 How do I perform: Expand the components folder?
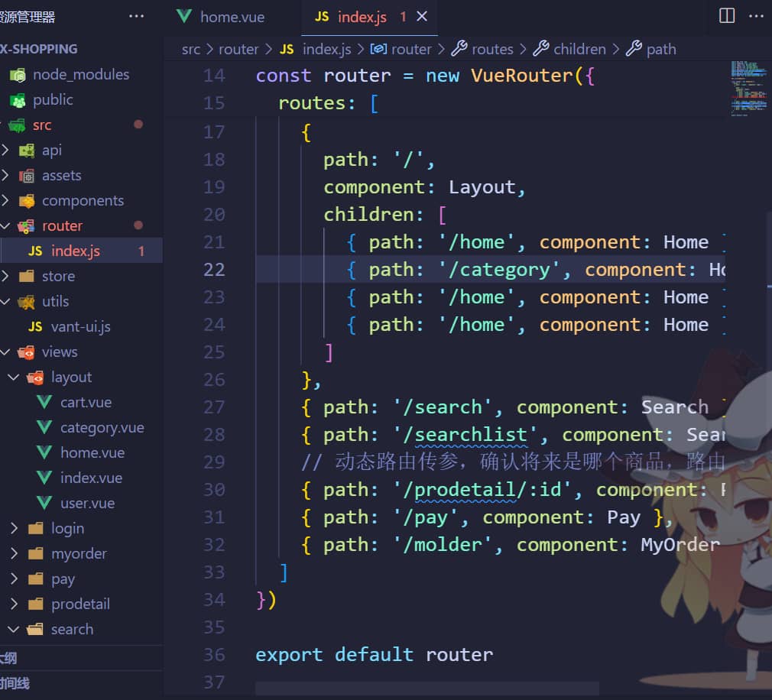(x=5, y=201)
